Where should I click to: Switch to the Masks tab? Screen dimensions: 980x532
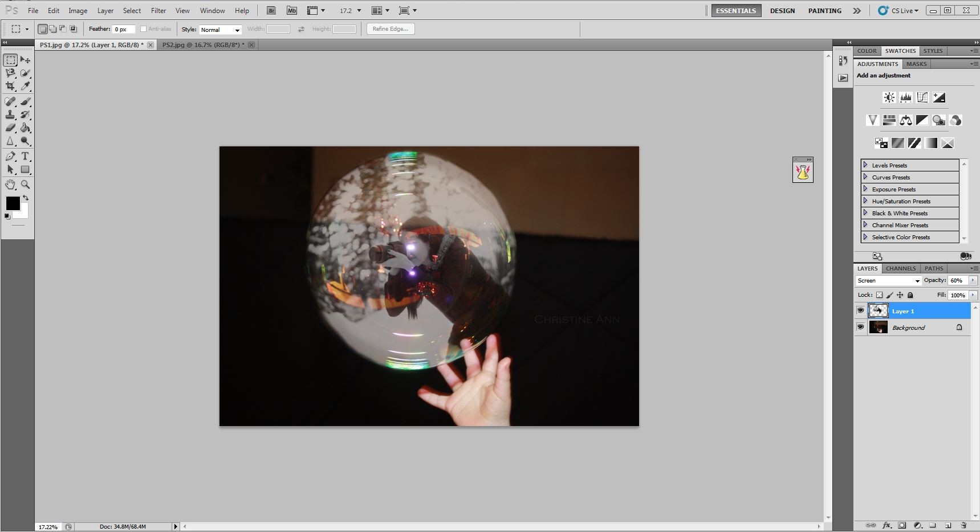(917, 64)
